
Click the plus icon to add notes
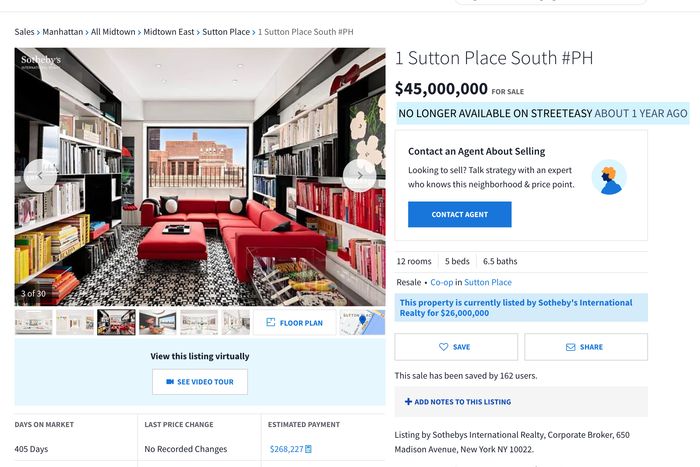click(x=408, y=402)
